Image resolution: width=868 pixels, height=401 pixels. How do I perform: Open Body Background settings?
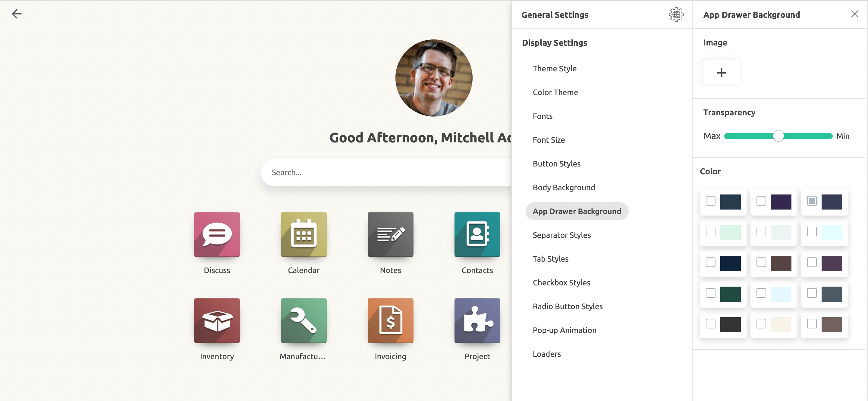pos(563,188)
